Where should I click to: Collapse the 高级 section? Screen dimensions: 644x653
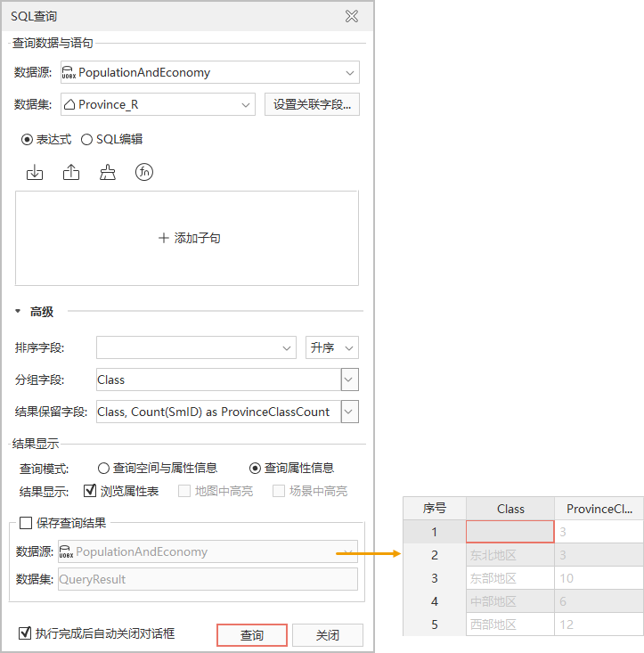[x=19, y=312]
